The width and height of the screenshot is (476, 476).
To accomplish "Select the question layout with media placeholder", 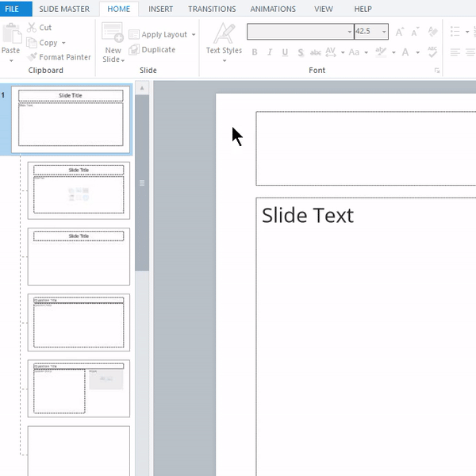I will click(x=79, y=389).
